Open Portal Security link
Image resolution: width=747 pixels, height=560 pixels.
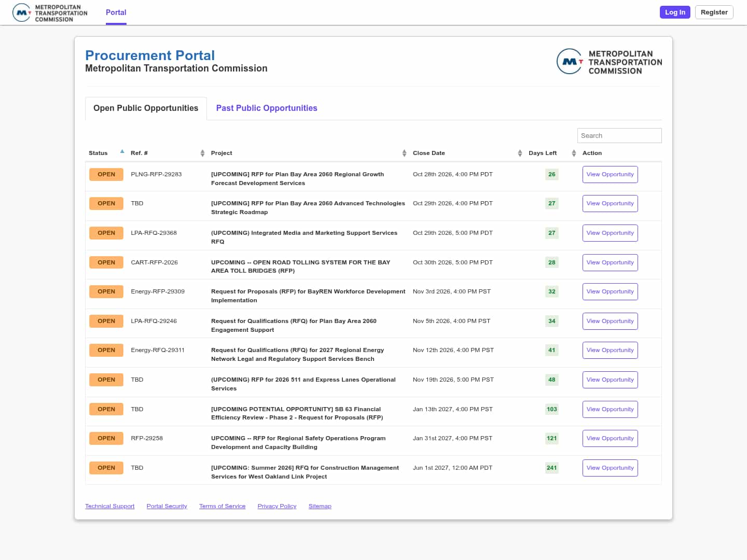(167, 506)
